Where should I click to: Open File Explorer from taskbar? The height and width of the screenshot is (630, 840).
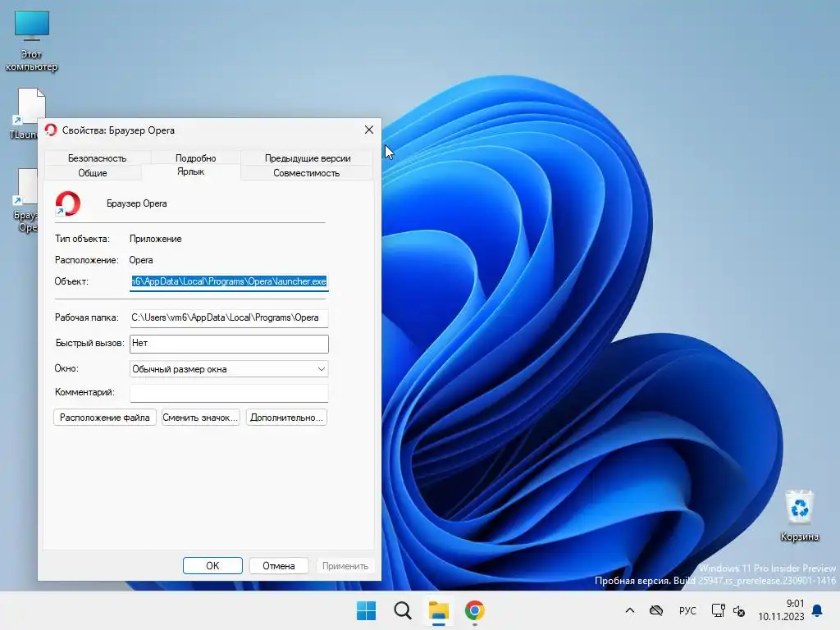[439, 610]
